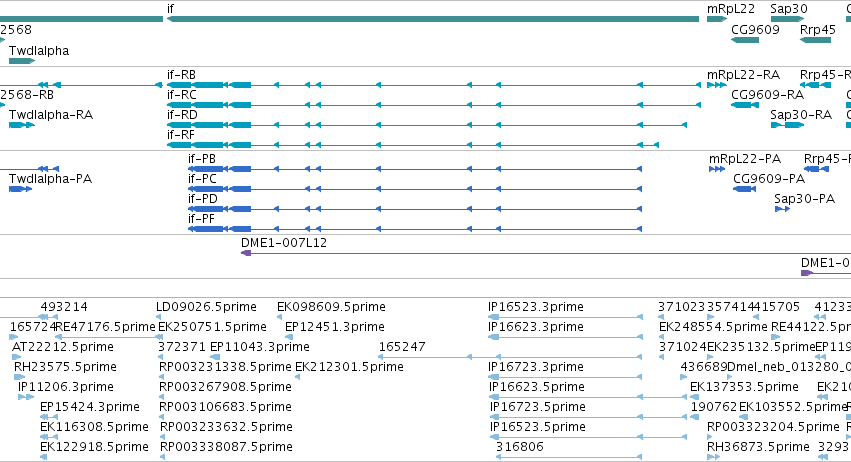Click the RE47176.5prime EST label

click(105, 327)
